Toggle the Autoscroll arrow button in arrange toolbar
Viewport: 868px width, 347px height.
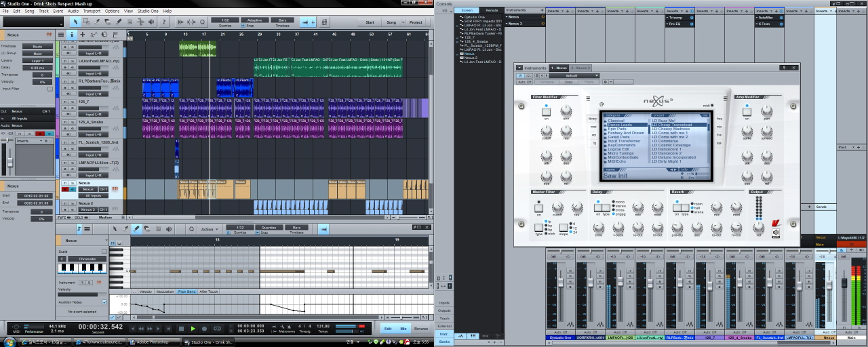[306, 21]
